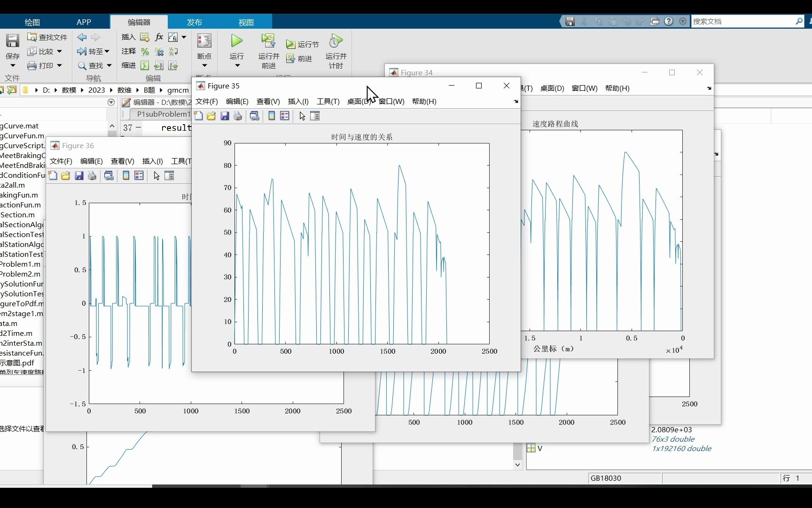Image resolution: width=812 pixels, height=508 pixels.
Task: Open gCurveFun.m in the file list
Action: point(22,135)
